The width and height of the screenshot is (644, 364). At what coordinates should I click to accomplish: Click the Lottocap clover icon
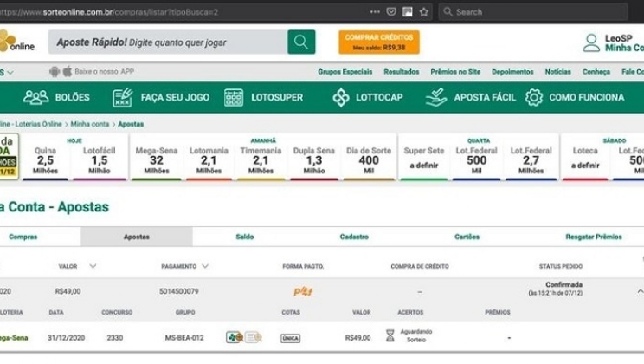coord(341,97)
